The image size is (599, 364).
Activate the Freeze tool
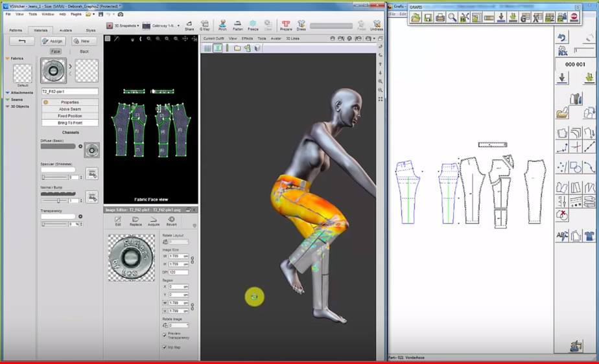coord(253,25)
